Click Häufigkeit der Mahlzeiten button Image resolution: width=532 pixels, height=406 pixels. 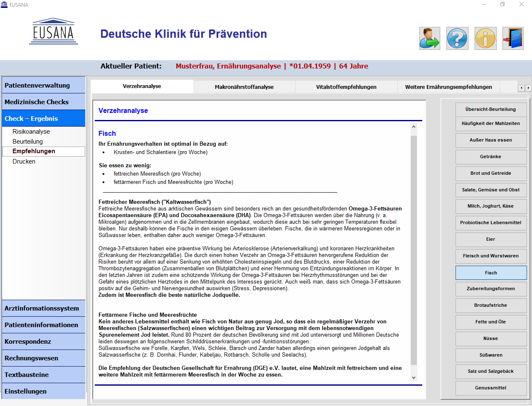tap(491, 123)
